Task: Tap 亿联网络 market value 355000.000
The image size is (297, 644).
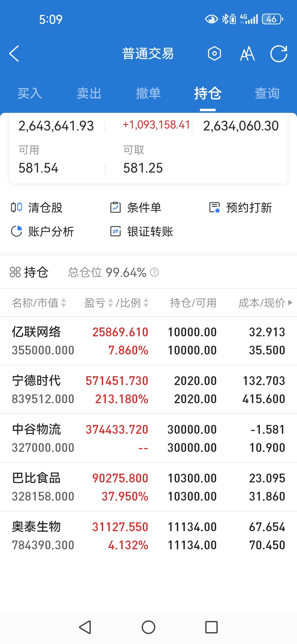Action: [x=43, y=350]
